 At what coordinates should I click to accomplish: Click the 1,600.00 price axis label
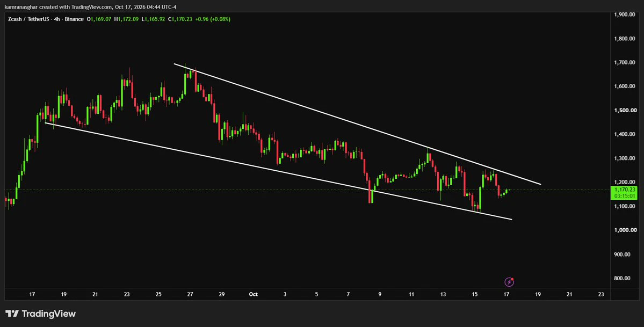point(624,86)
